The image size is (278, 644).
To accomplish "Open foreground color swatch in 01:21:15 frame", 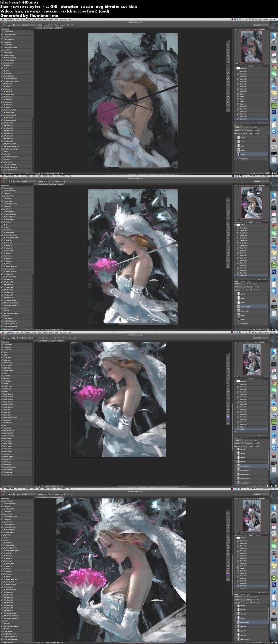I will [228, 416].
